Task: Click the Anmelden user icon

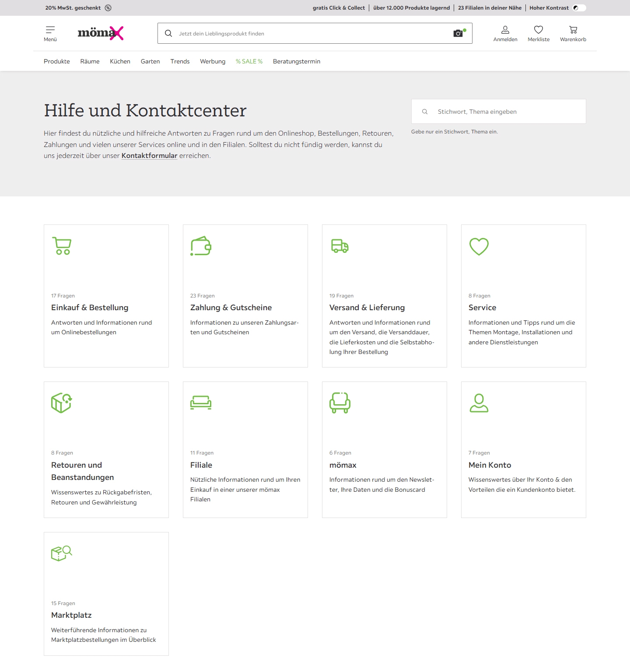Action: coord(505,30)
